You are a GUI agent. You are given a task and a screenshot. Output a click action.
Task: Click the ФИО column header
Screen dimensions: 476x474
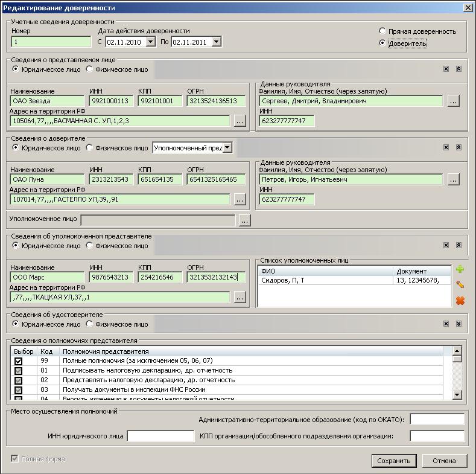point(325,271)
